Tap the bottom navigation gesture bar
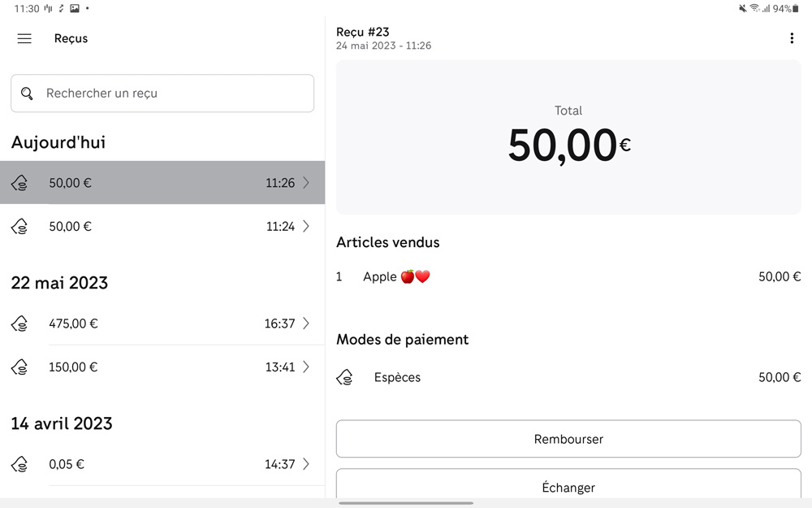The height and width of the screenshot is (508, 812). click(406, 503)
